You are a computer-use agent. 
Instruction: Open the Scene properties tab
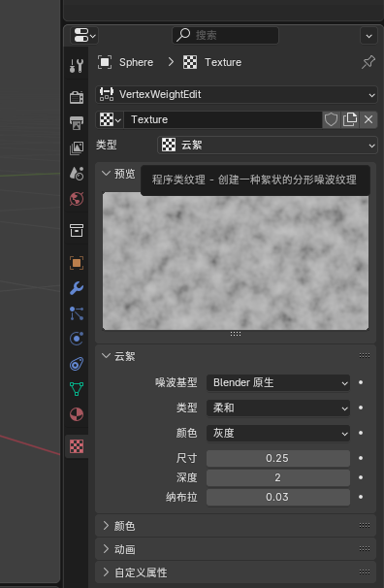[x=77, y=174]
